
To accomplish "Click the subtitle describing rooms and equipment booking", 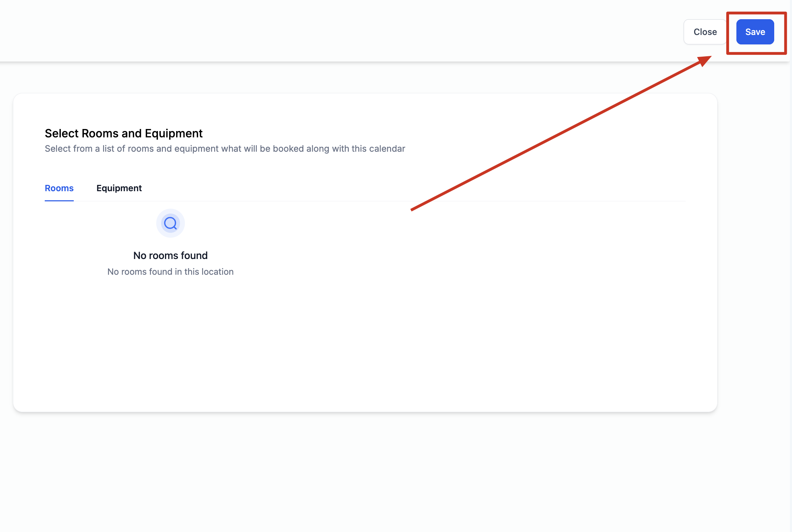I will [x=224, y=149].
